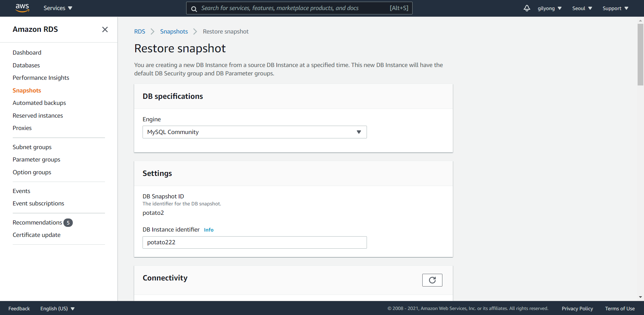Click the RDS breadcrumb link

coord(140,31)
